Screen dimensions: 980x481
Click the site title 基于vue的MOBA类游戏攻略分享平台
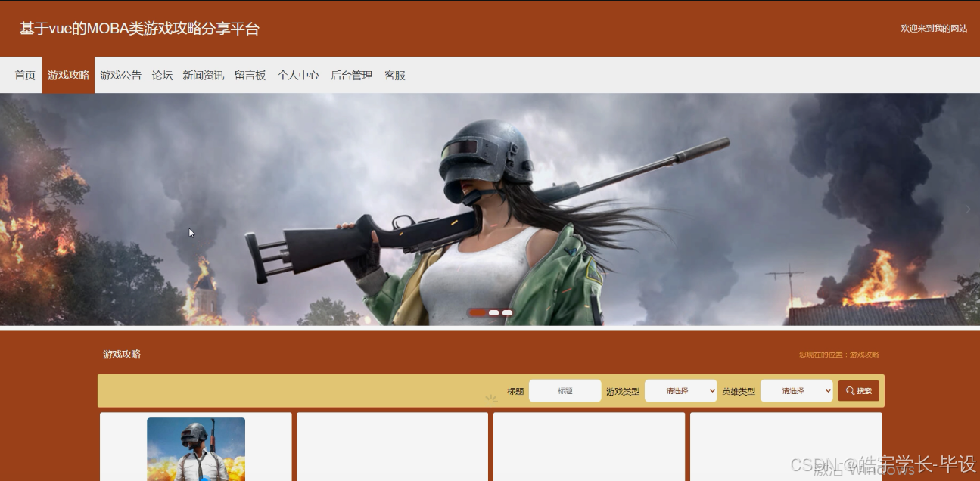click(x=139, y=29)
